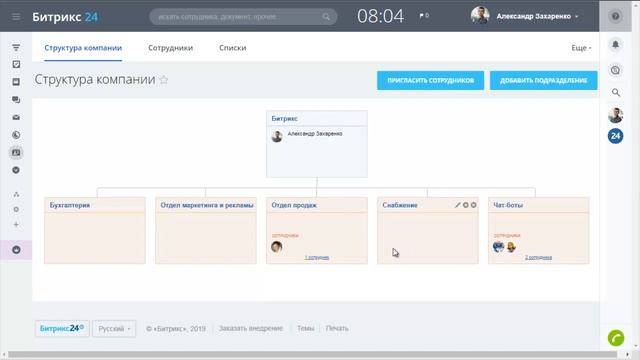
Task: Switch to Списки tab
Action: 232,48
